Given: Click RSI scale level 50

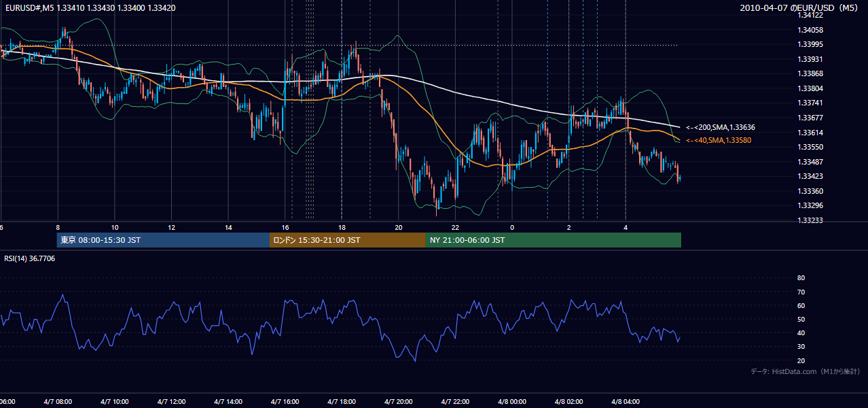Looking at the screenshot, I should click(x=801, y=319).
